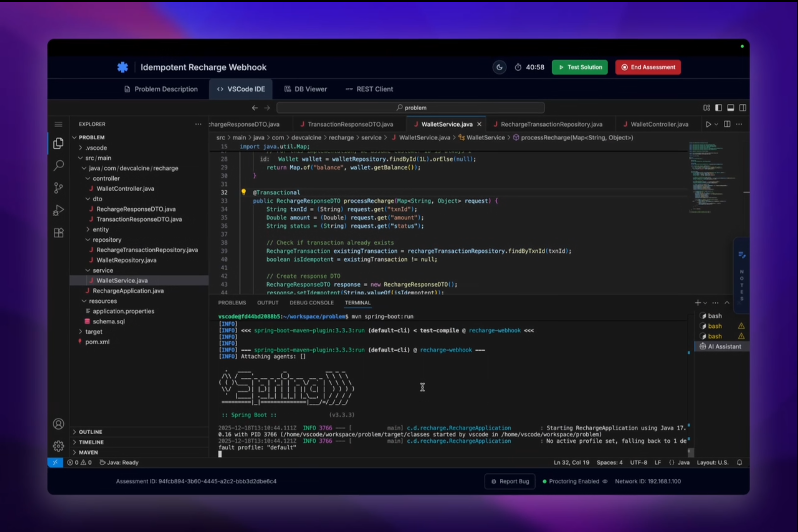This screenshot has width=798, height=532.
Task: Switch to the DB Viewer tab
Action: tap(305, 89)
